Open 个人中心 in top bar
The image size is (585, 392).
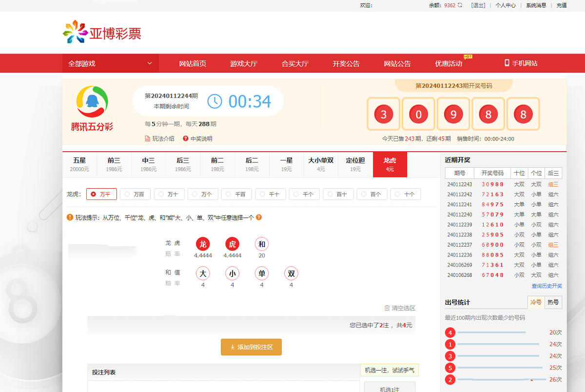click(506, 5)
